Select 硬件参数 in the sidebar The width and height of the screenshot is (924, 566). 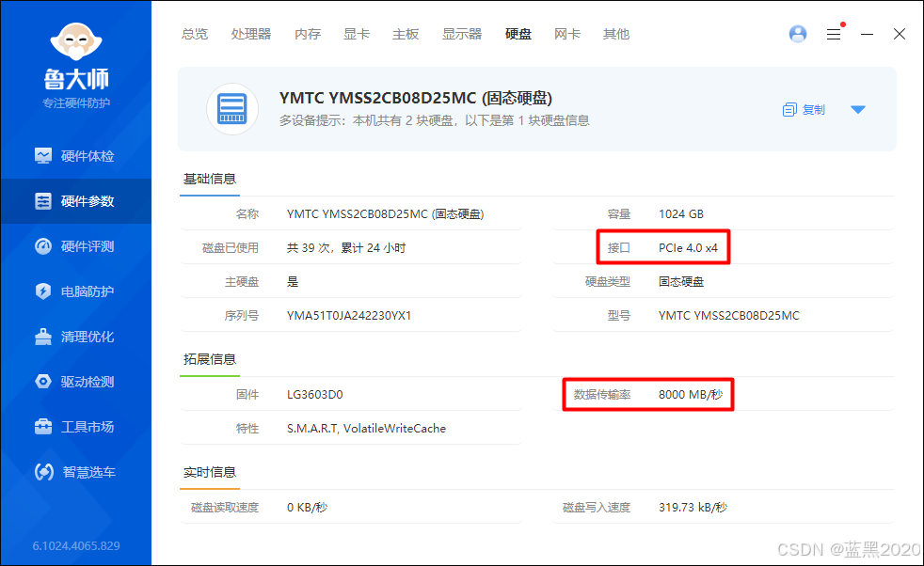(x=75, y=201)
